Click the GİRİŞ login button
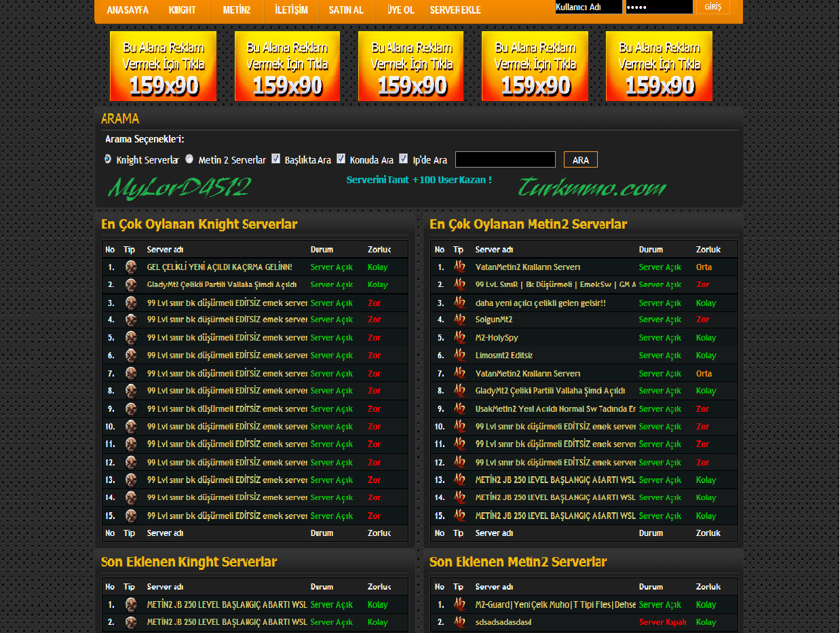Screen dimensions: 840x633 [713, 7]
